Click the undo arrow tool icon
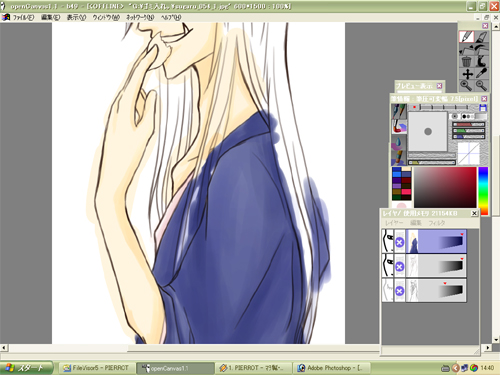 [466, 49]
